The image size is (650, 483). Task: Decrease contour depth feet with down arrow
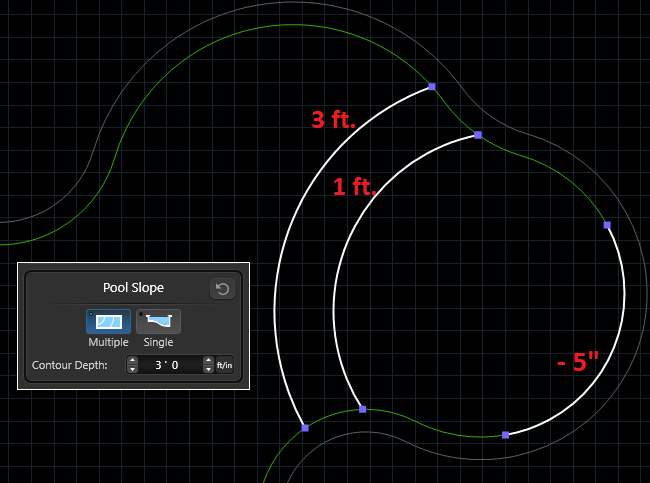coord(131,369)
